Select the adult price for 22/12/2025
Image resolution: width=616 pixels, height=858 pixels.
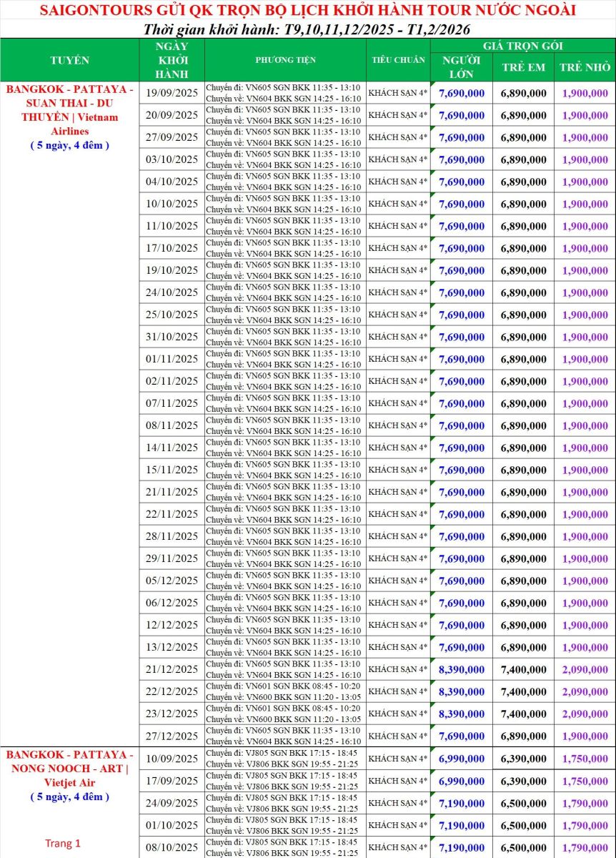(x=461, y=691)
